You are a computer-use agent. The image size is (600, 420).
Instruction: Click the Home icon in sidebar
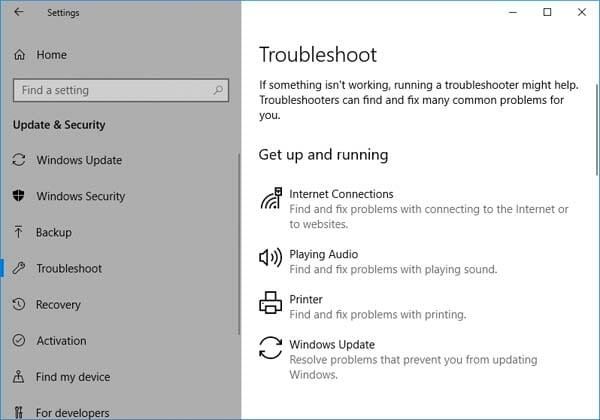[20, 55]
